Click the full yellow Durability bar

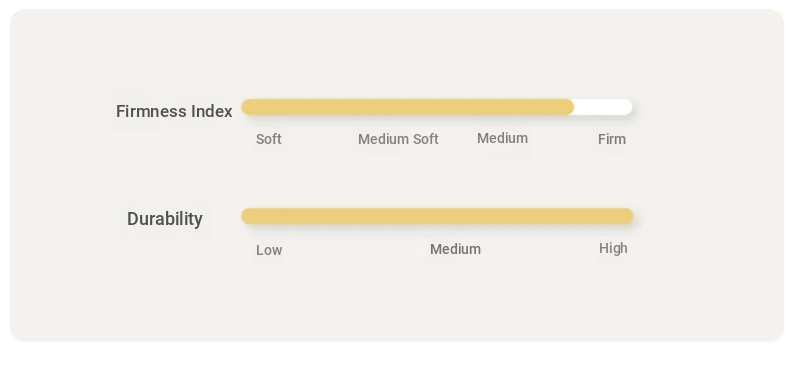click(x=437, y=216)
